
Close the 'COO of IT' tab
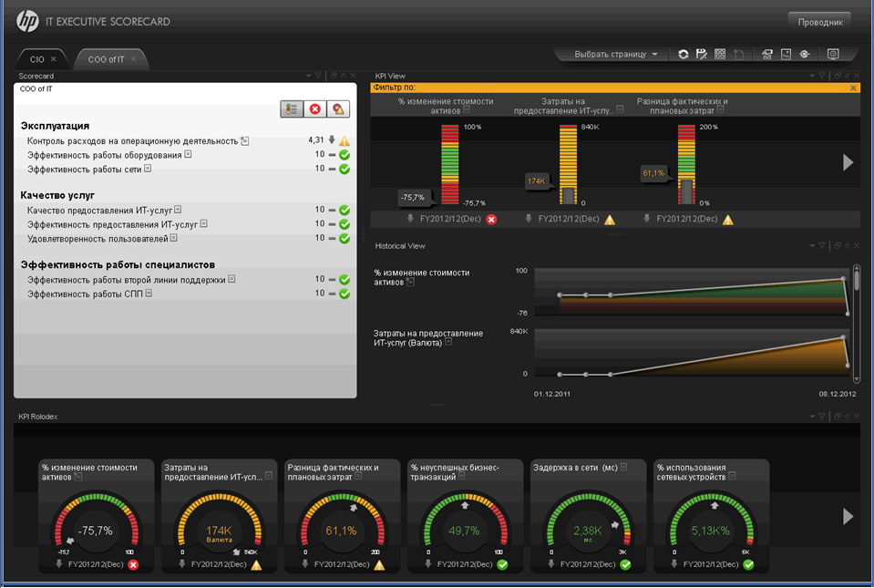(x=133, y=59)
